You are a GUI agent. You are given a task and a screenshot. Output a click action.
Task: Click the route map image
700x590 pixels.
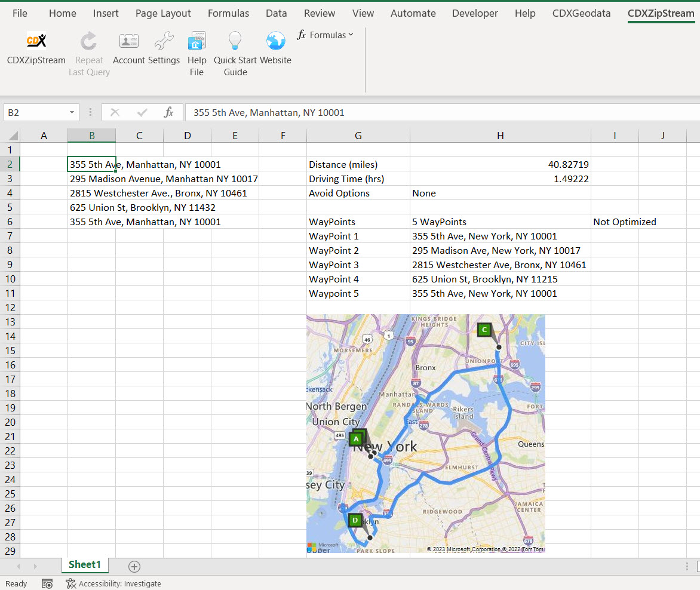(425, 433)
